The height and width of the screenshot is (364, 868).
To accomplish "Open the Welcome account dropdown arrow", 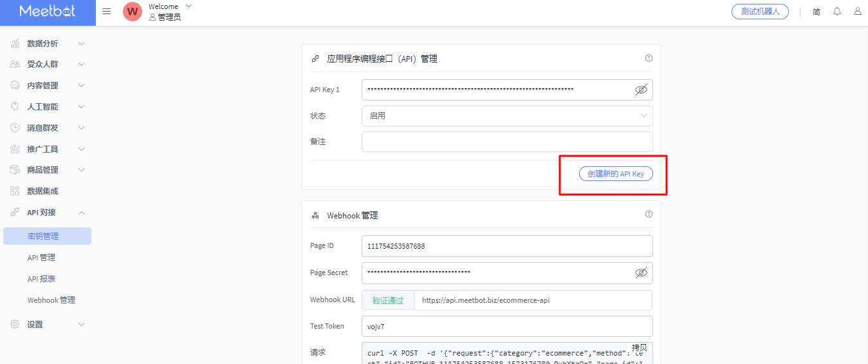I will 189,6.
